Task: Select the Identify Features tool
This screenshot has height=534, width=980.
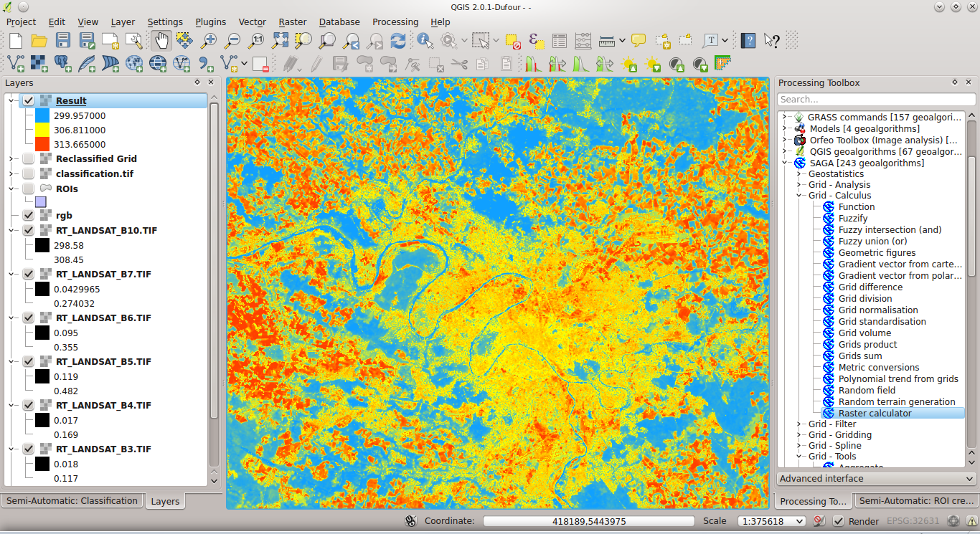Action: pyautogui.click(x=425, y=41)
